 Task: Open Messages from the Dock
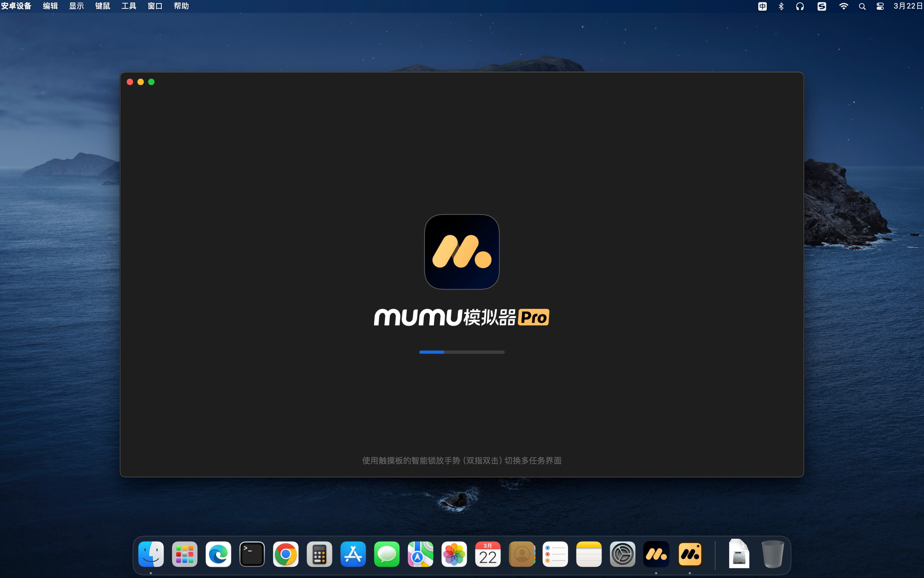click(387, 554)
